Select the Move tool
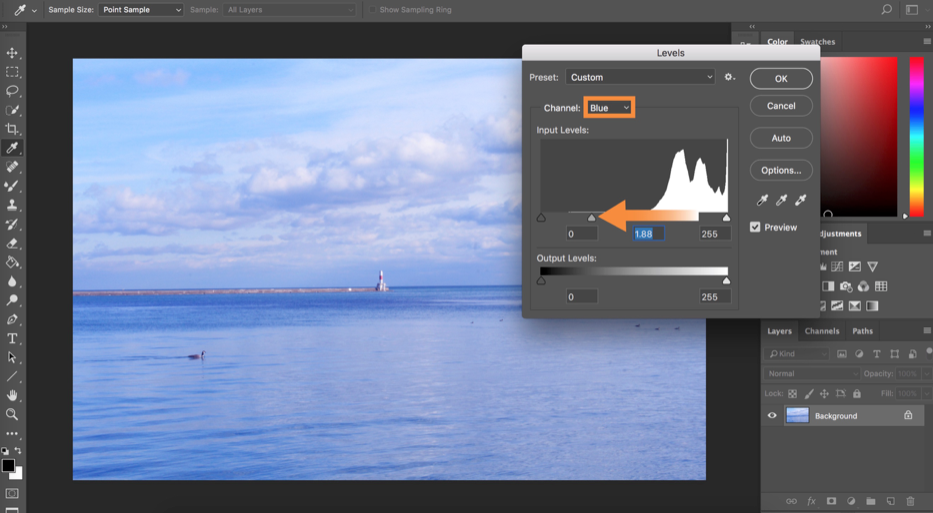 (x=12, y=53)
